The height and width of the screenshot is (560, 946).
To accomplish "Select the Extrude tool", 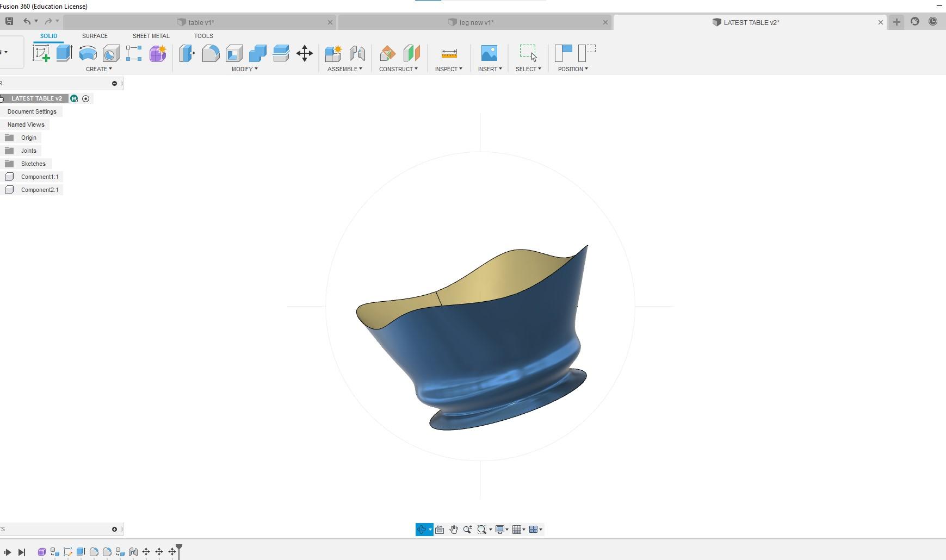I will tap(64, 53).
